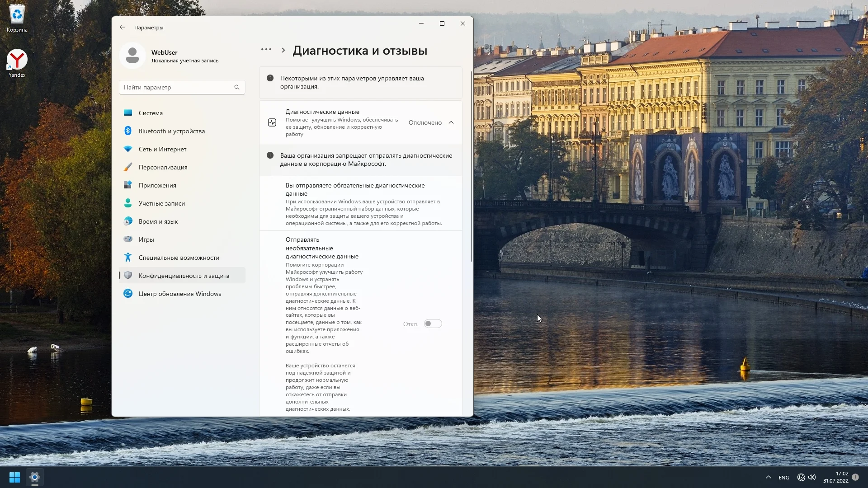The width and height of the screenshot is (868, 488).
Task: Go to Учетные записи section
Action: (161, 203)
